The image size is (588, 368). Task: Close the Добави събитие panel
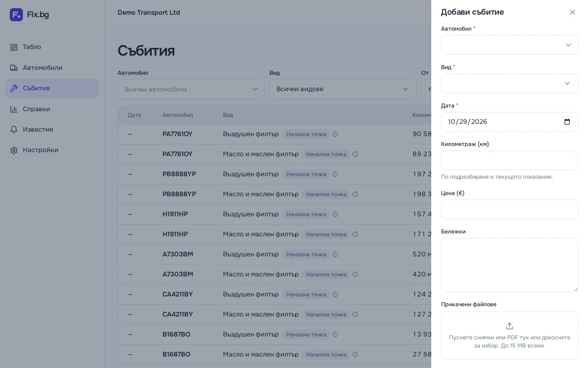point(572,12)
